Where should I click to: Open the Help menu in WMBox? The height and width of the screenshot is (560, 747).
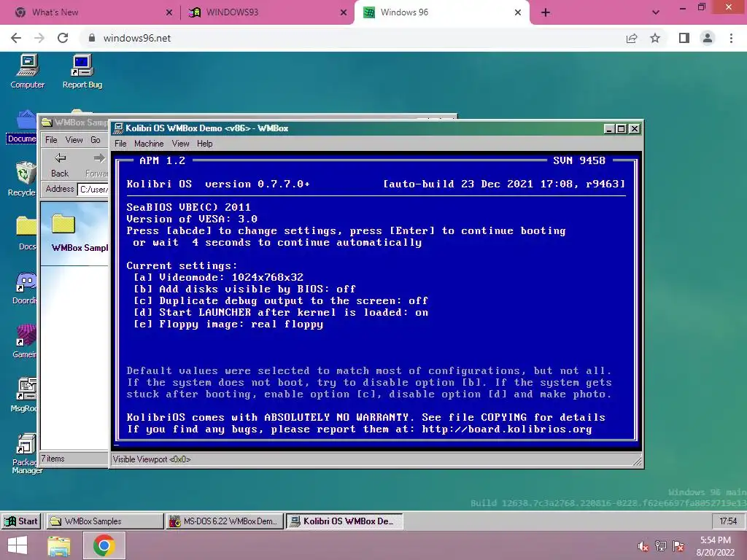(205, 144)
